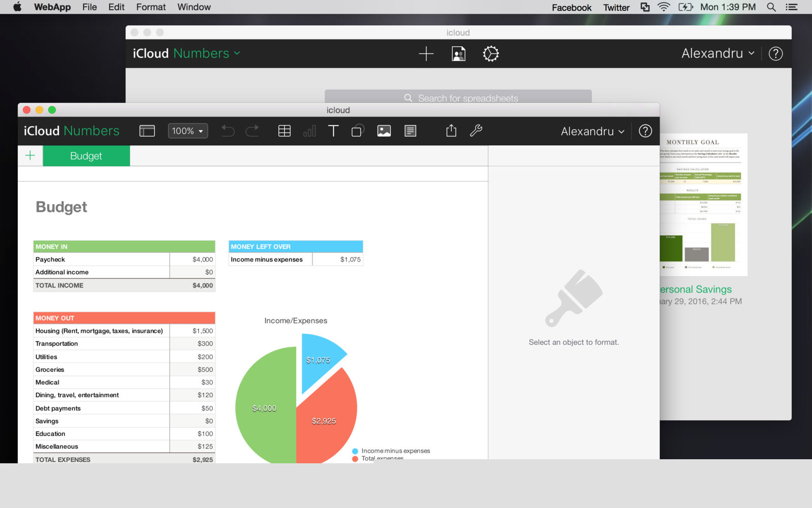
Task: Click the Redo arrow icon
Action: [x=252, y=131]
